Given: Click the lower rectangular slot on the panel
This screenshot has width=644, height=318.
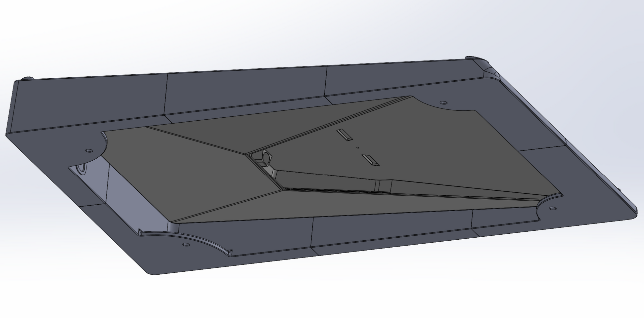Looking at the screenshot, I should point(371,160).
